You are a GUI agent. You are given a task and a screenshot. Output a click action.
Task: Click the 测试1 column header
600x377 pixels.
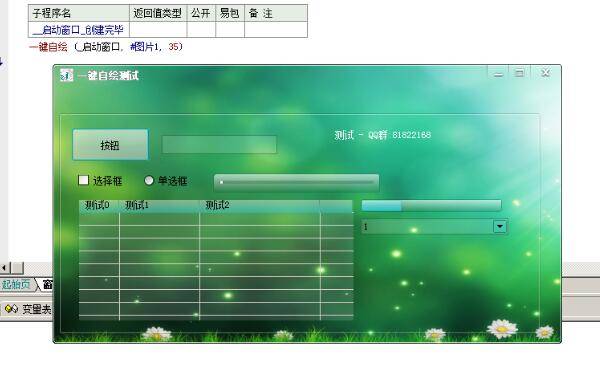(160, 206)
